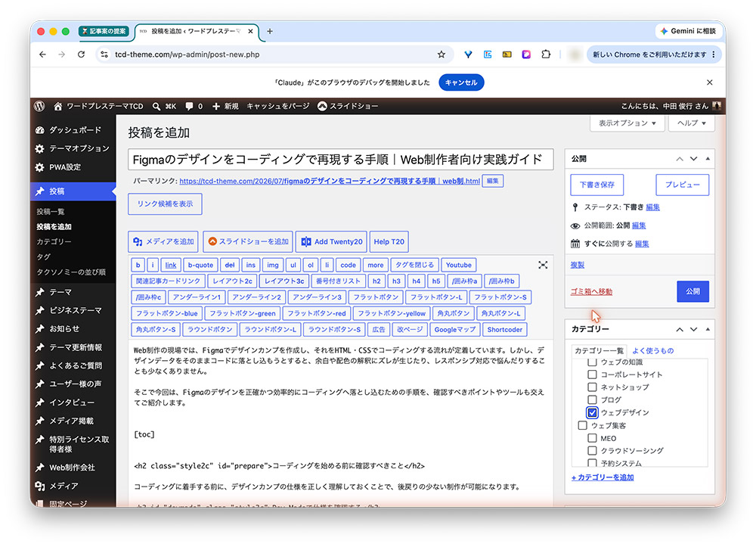Click the Add Twenty20 button
Screen dimensions: 756x547
coord(331,241)
